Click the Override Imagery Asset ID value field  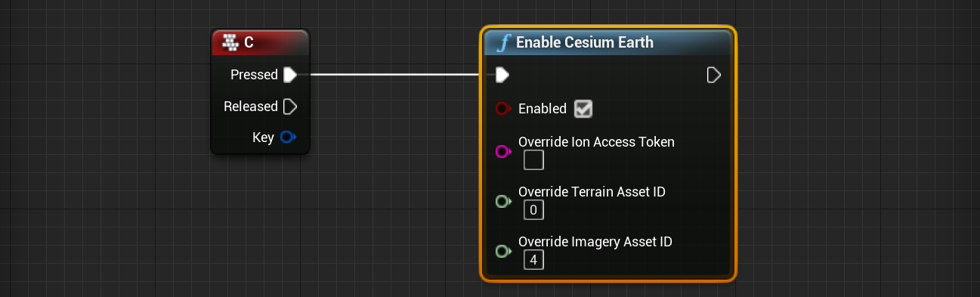[x=533, y=260]
